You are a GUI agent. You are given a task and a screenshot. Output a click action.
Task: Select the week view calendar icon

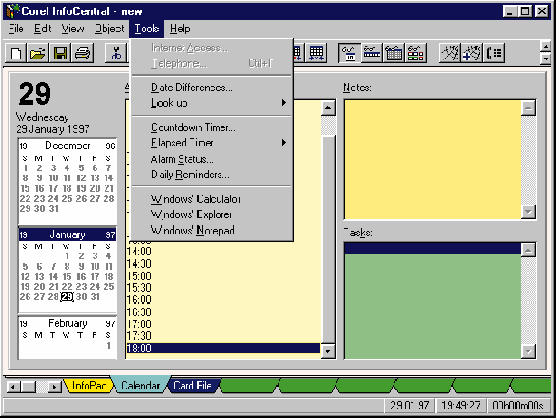pyautogui.click(x=372, y=53)
